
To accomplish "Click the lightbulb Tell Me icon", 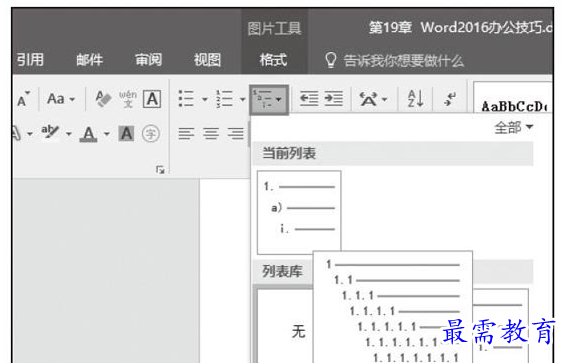I will click(331, 60).
